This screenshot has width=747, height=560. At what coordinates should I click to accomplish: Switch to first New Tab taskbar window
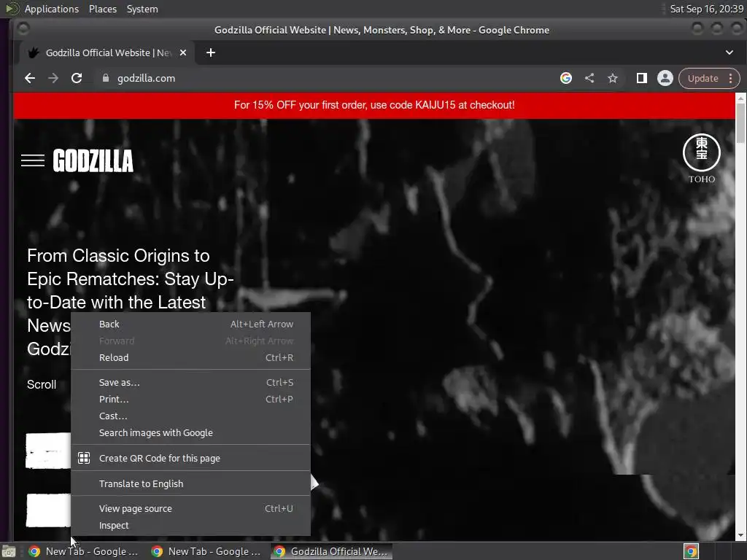click(x=83, y=551)
